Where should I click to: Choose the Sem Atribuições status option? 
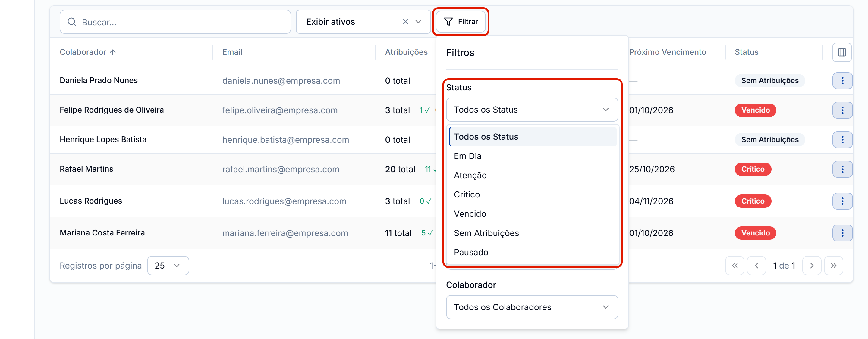[x=533, y=233]
